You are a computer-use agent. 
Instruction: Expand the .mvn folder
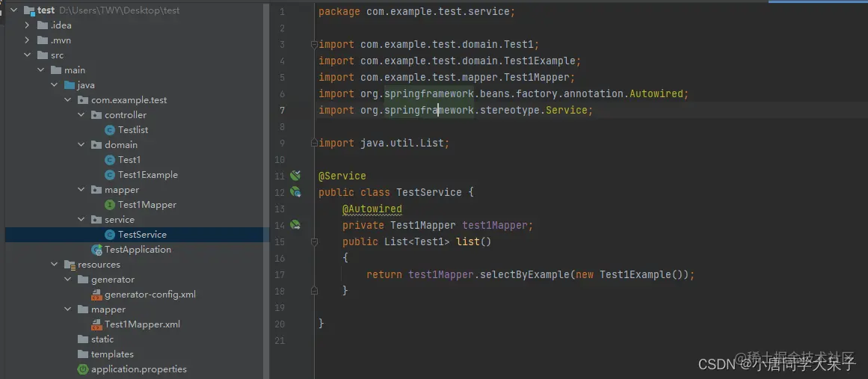coord(27,40)
